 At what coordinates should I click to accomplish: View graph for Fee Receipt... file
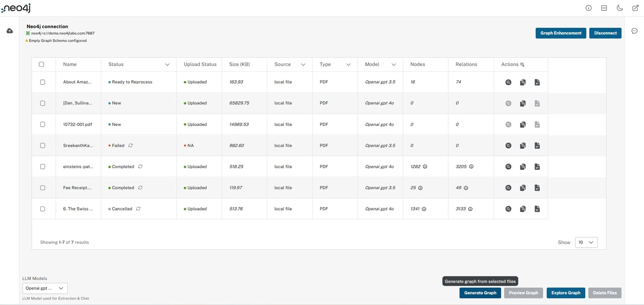[x=508, y=188]
